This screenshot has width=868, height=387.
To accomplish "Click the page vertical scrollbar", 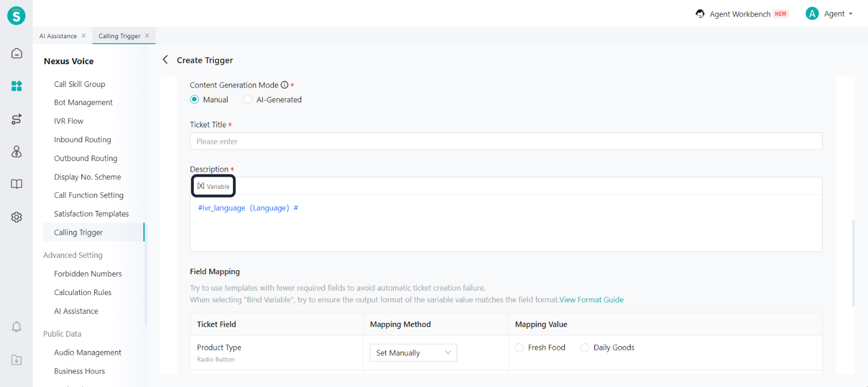I will coord(854,263).
